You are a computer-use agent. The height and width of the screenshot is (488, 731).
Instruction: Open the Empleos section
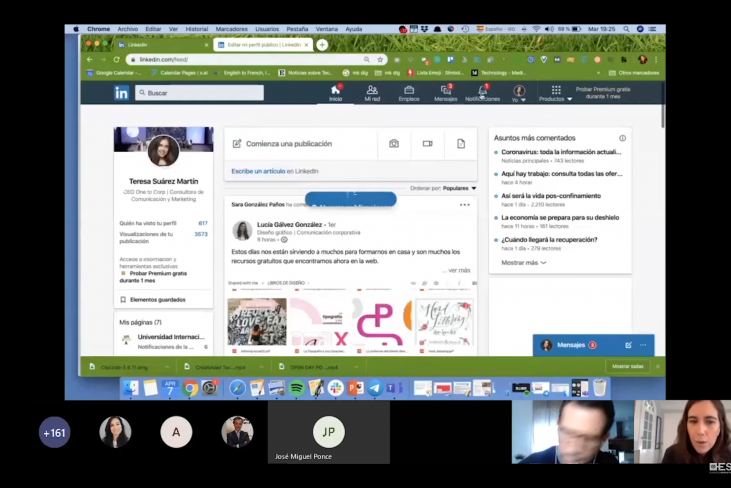click(409, 93)
